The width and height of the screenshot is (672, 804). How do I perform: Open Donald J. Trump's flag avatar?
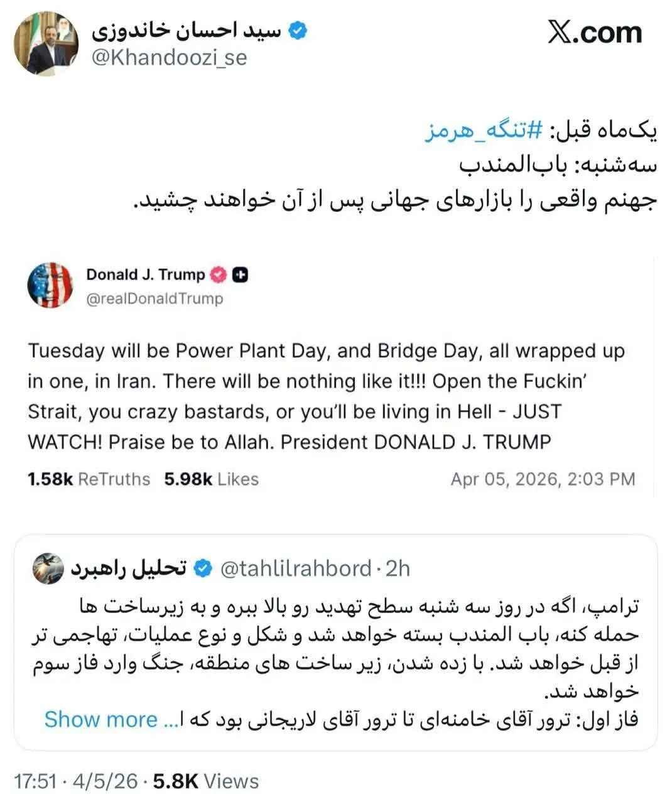click(50, 285)
